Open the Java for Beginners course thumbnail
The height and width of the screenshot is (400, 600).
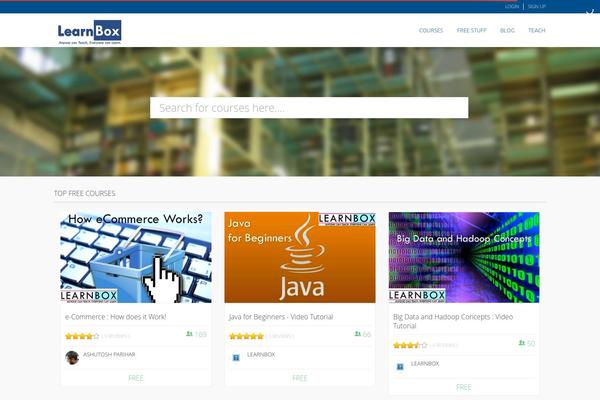tap(300, 257)
